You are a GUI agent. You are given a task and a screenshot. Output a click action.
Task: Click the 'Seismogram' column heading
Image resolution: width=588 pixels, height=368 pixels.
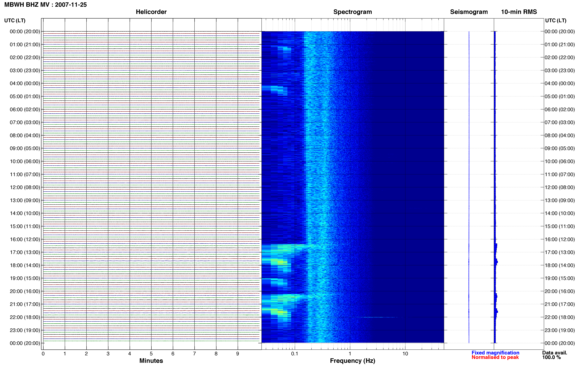point(469,12)
